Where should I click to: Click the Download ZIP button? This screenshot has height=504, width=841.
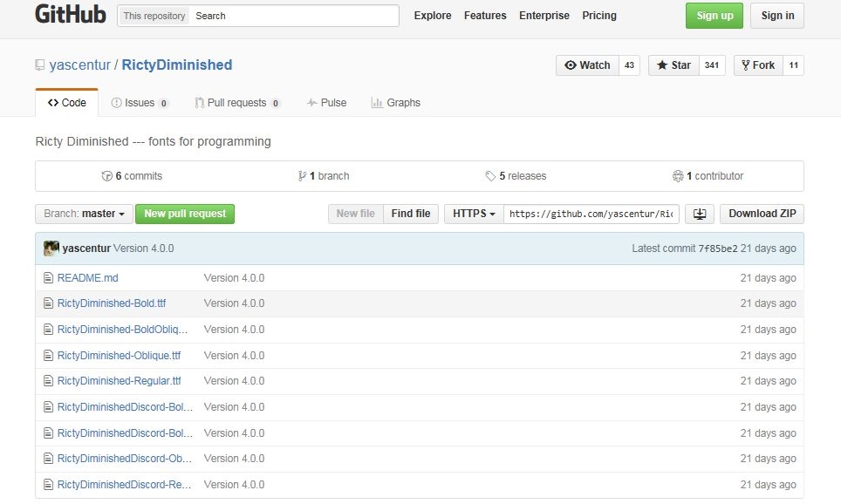pos(762,214)
